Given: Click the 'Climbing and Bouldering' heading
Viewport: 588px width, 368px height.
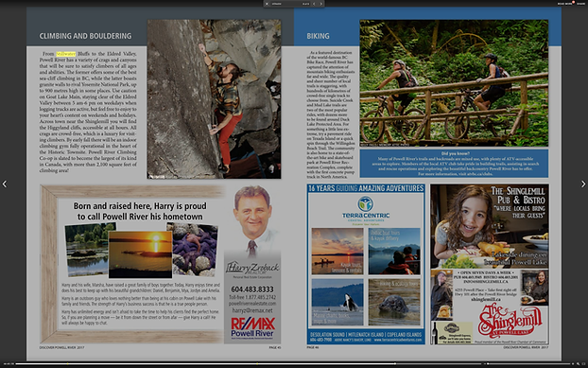Looking at the screenshot, I should 85,36.
